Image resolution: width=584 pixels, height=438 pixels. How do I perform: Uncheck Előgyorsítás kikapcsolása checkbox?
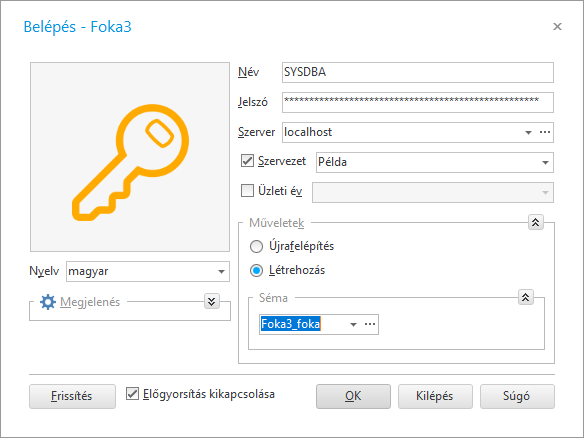(132, 394)
